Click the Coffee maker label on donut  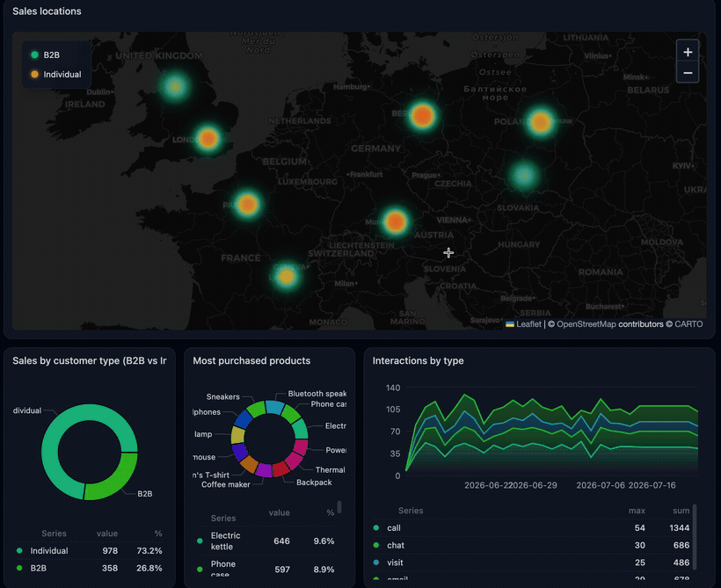click(226, 484)
